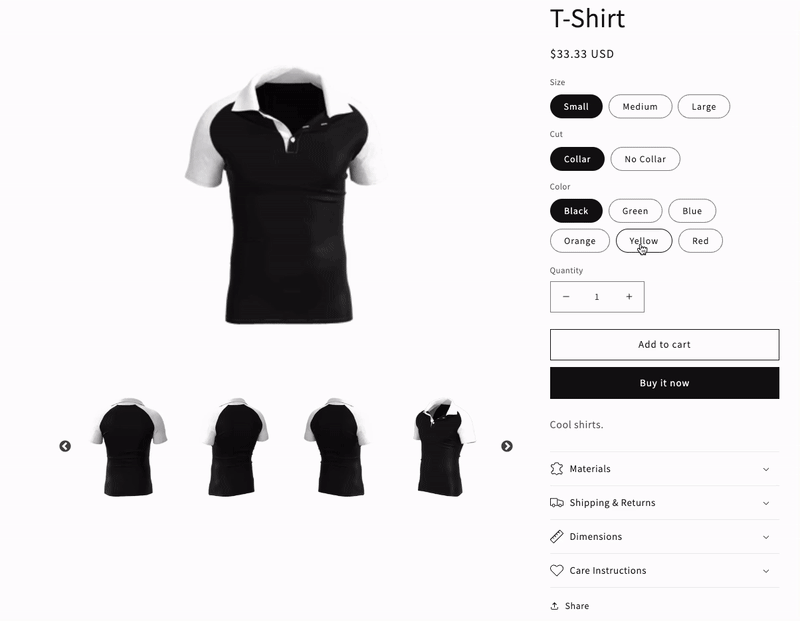Expand the Care Instructions chevron

[766, 571]
